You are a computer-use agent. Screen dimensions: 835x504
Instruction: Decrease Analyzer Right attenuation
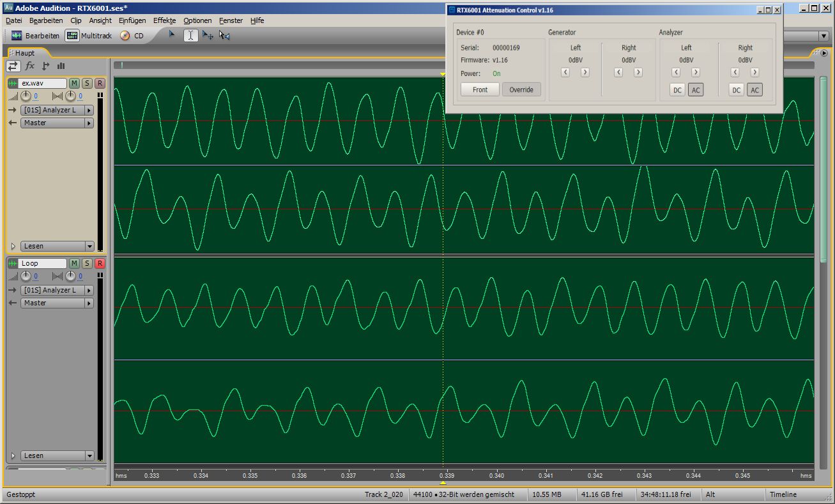(x=735, y=72)
